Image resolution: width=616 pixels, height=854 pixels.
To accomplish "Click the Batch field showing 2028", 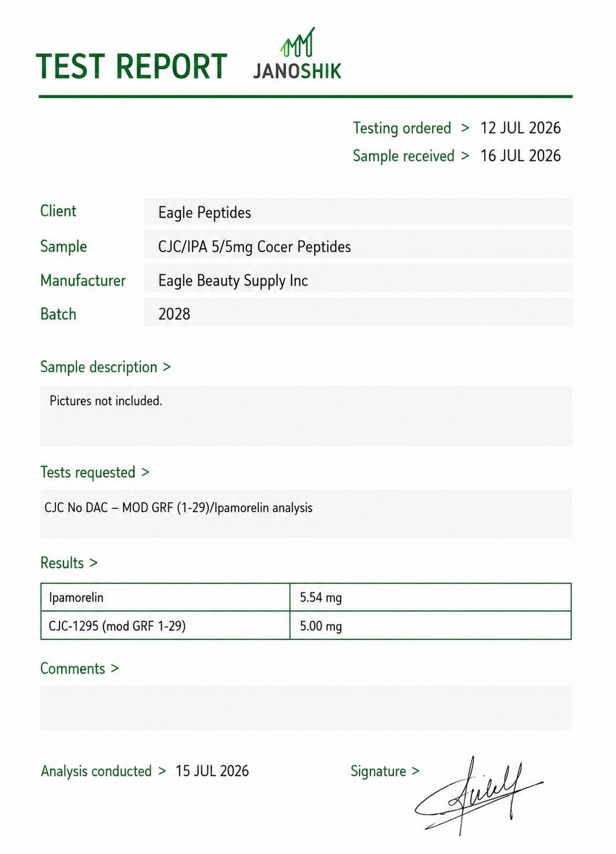I will pyautogui.click(x=358, y=314).
